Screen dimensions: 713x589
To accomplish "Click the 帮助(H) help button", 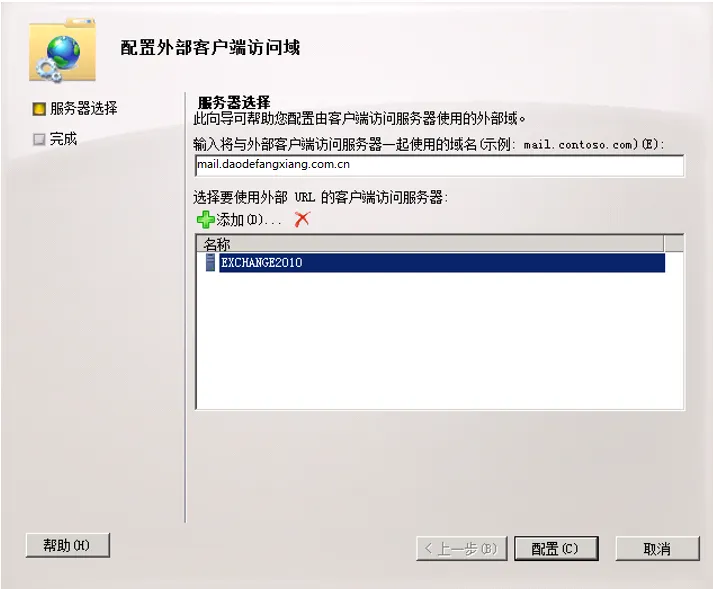I will [68, 545].
